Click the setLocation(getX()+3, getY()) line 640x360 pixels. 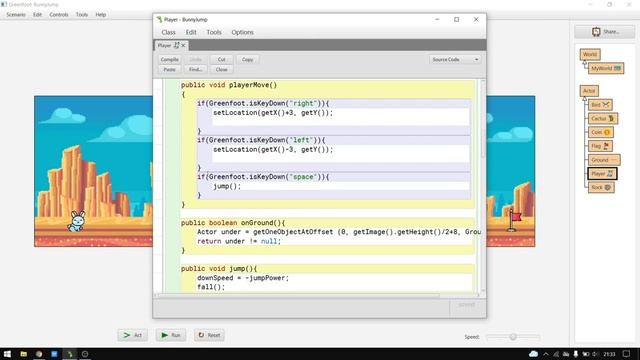tap(273, 113)
